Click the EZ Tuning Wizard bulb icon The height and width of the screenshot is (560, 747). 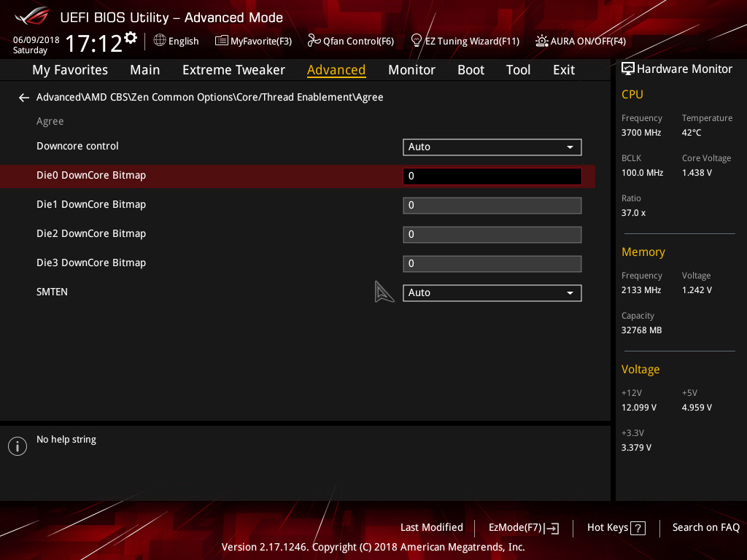(x=417, y=41)
